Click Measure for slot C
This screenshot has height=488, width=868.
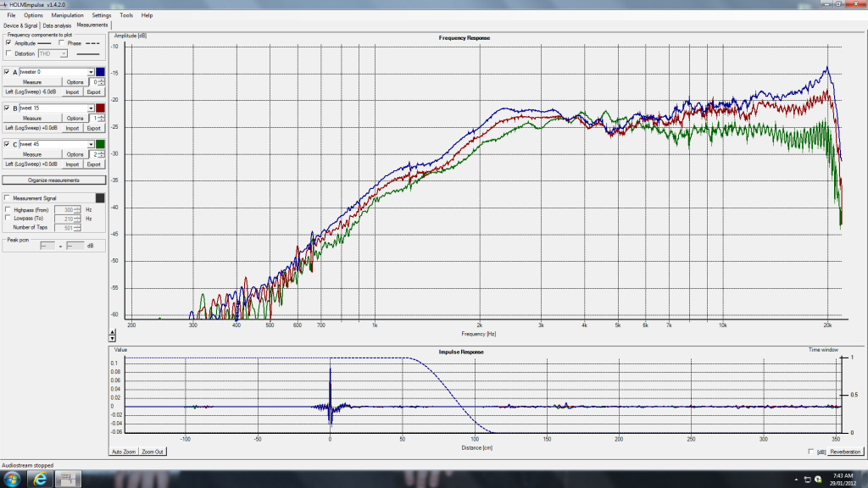[x=32, y=154]
